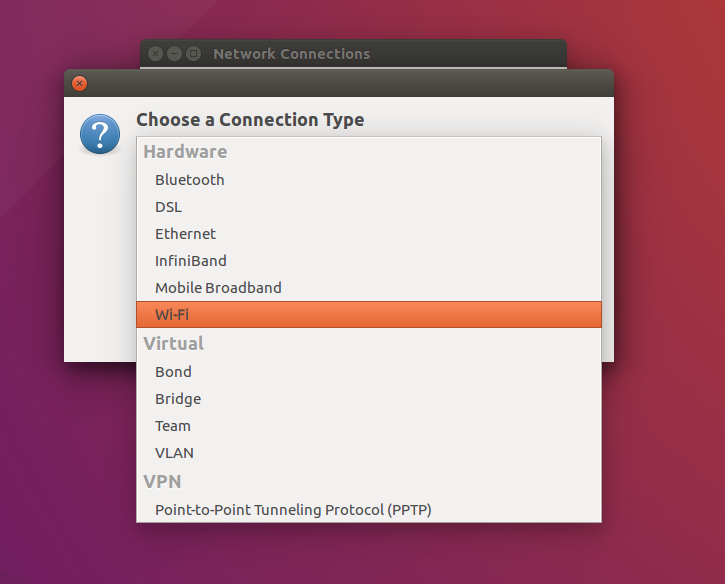Minimize the Network Connections window

[x=174, y=54]
